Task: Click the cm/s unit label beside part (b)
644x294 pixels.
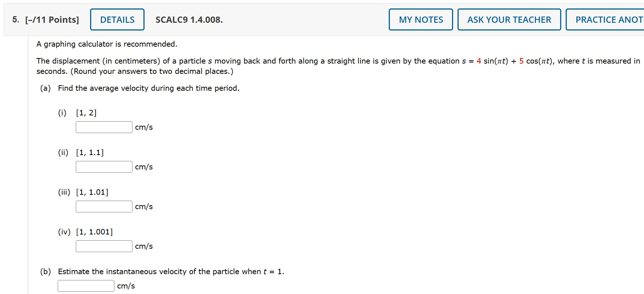Action: coord(126,286)
